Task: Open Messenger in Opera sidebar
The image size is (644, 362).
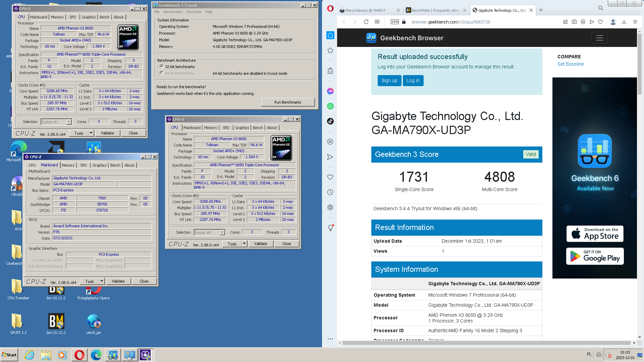Action: coord(330,91)
